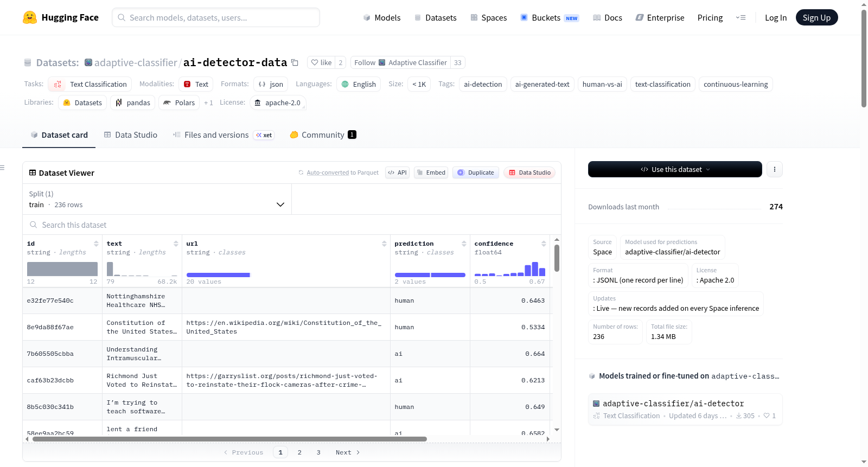
Task: Open the Data Studio tab
Action: point(131,135)
